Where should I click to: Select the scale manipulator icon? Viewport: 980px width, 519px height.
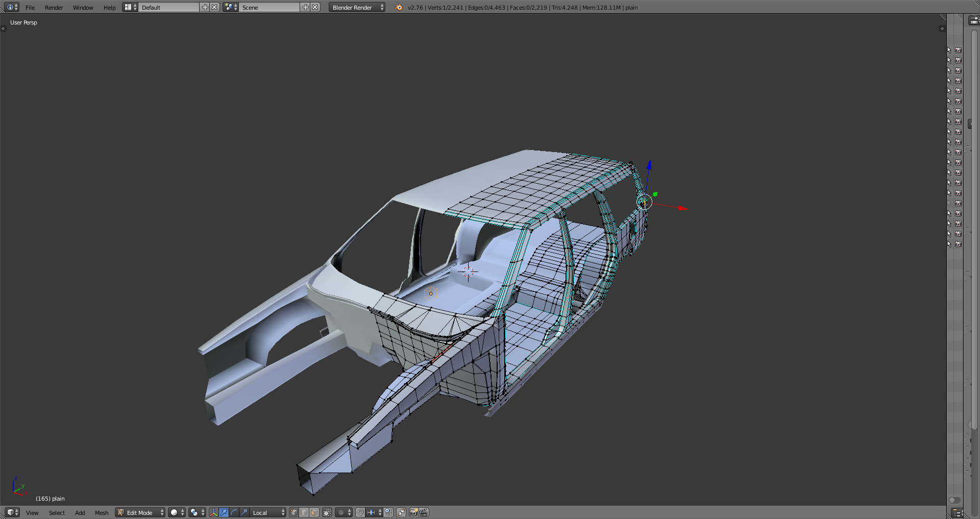coord(244,512)
